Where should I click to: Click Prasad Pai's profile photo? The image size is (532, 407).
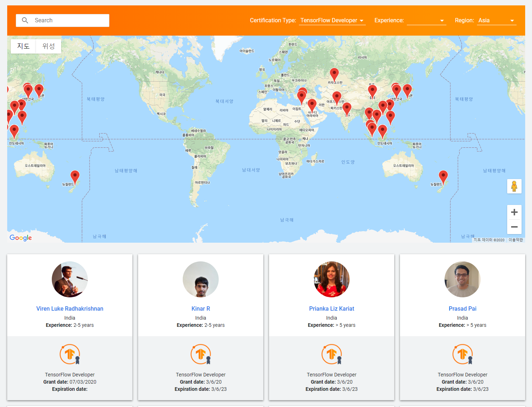click(463, 279)
